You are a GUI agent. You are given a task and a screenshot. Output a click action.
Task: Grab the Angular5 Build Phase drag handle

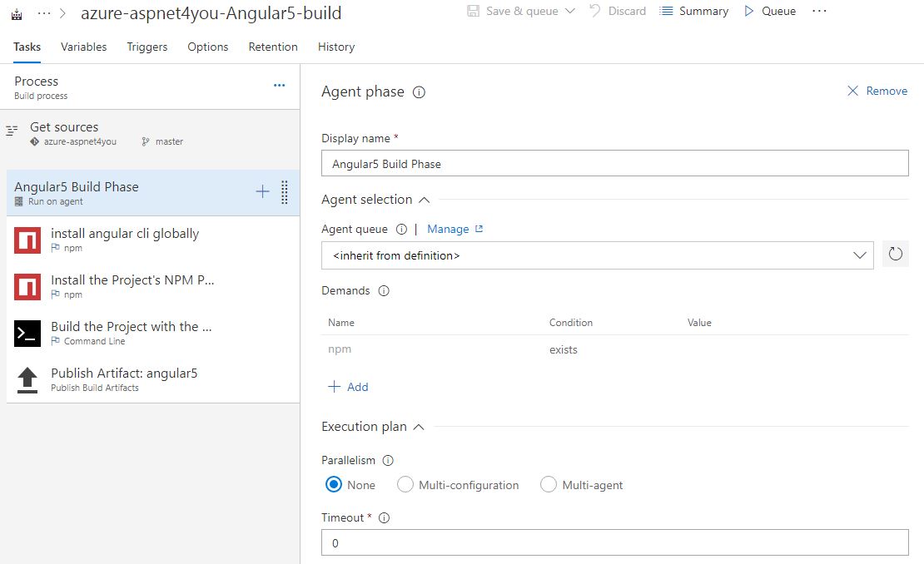[x=285, y=192]
